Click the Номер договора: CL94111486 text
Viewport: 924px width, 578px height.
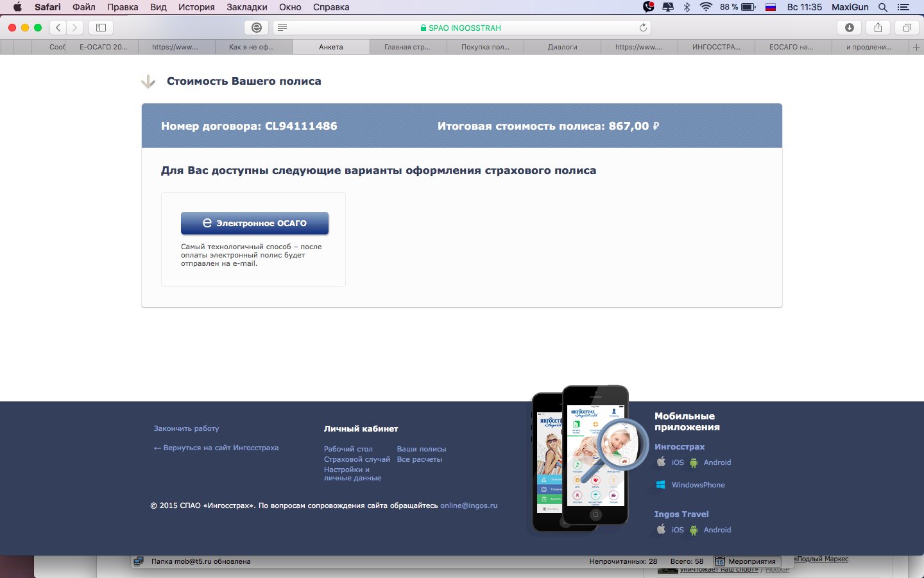pyautogui.click(x=249, y=126)
